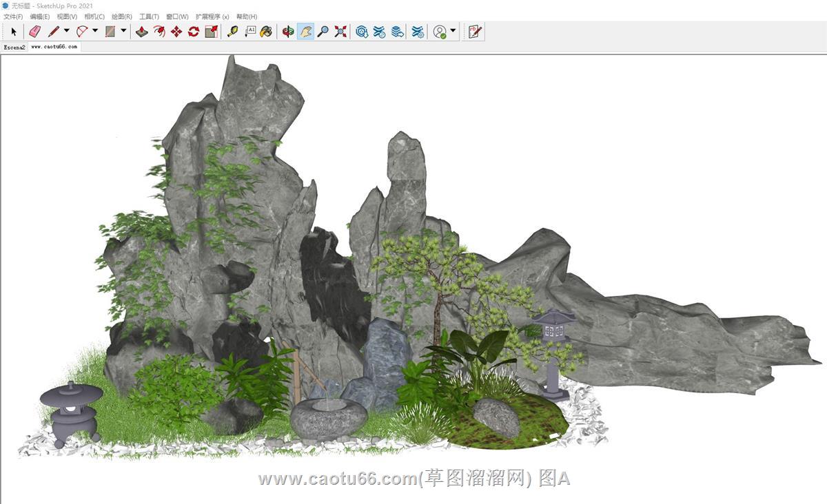Select the Rectangle shape tool
The image size is (827, 504).
[x=110, y=31]
